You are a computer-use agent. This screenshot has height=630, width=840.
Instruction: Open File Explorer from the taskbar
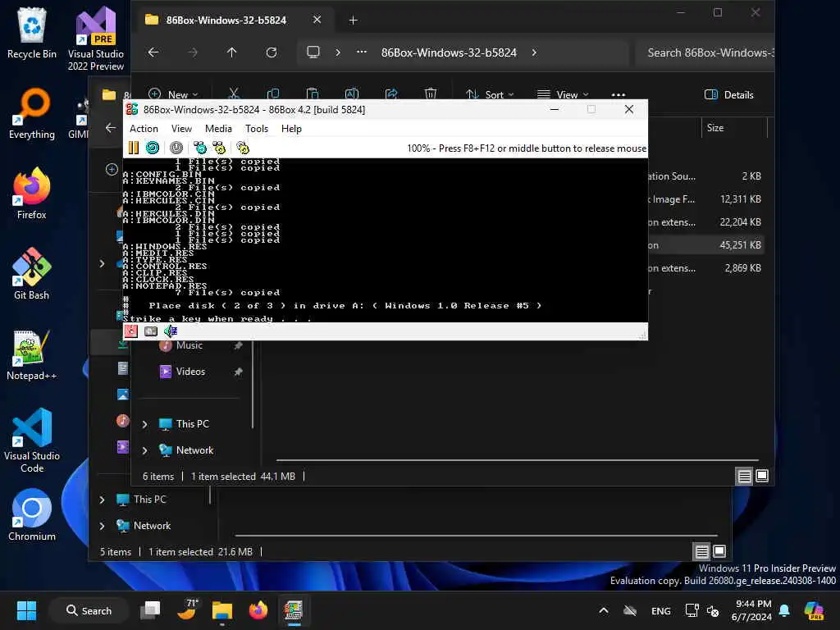tap(221, 610)
